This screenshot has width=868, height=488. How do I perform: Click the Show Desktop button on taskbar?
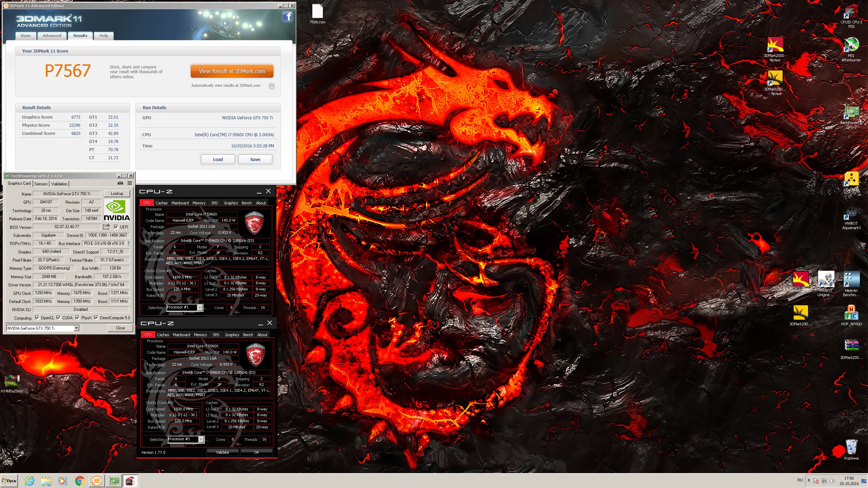pyautogui.click(x=864, y=481)
